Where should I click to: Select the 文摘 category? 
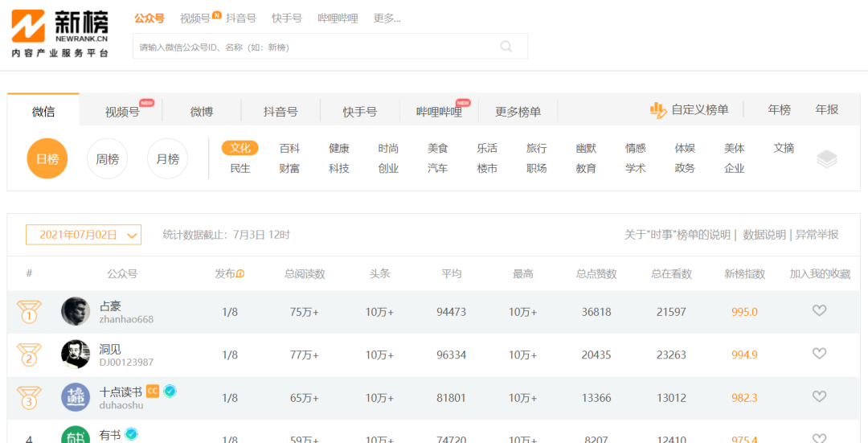click(x=784, y=148)
